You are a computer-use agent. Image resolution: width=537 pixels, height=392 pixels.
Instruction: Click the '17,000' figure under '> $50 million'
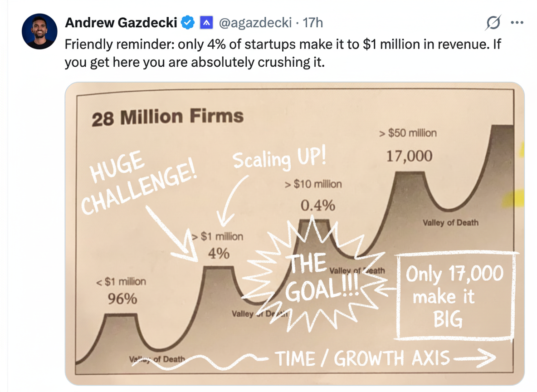(x=409, y=157)
